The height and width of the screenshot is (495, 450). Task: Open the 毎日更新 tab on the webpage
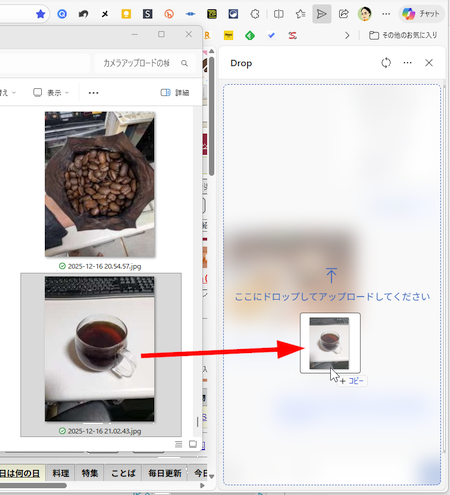(165, 473)
